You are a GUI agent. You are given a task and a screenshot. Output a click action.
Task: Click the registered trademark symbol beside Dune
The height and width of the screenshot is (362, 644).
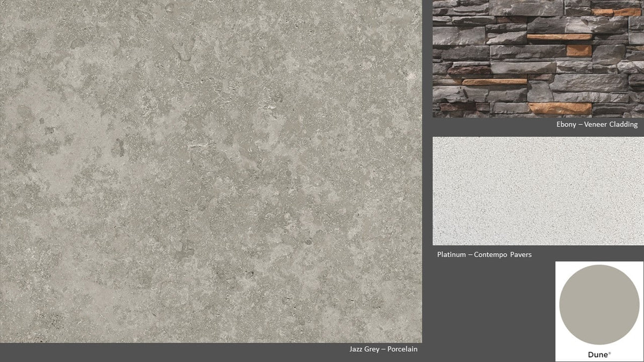point(609,353)
